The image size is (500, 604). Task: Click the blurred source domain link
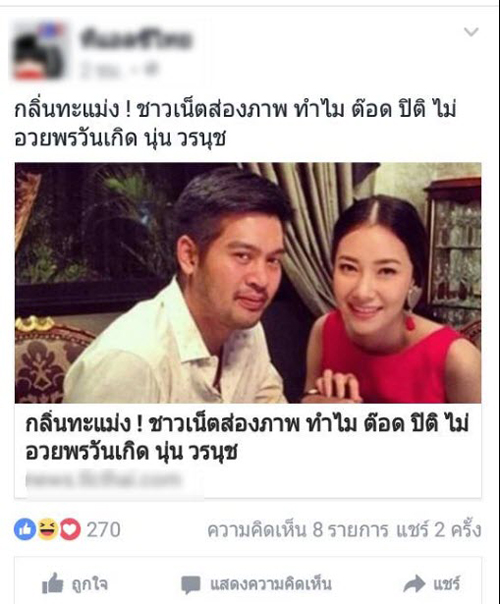103,480
